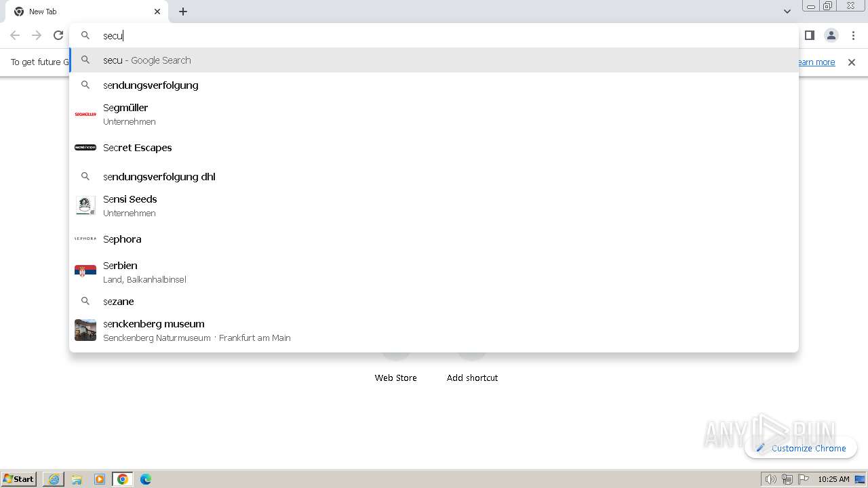Follow the Learn more link
868x488 pixels.
816,62
